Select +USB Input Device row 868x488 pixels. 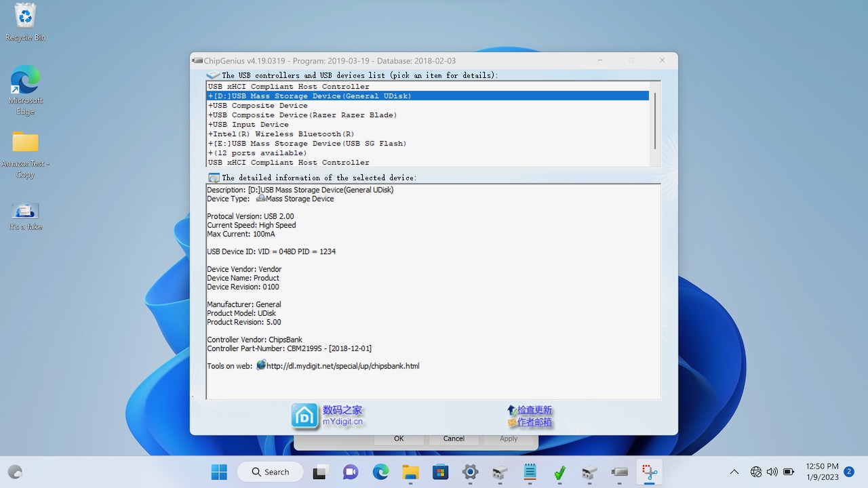point(427,125)
